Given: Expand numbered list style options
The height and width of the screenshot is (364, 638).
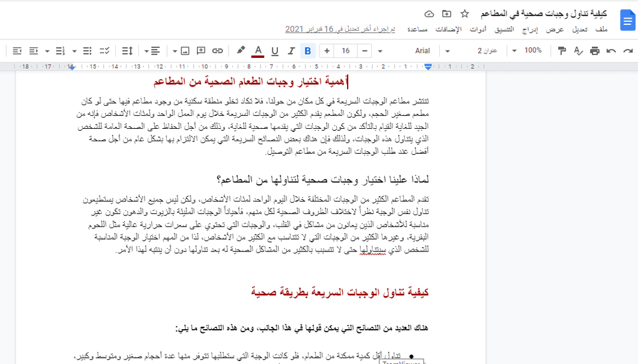Looking at the screenshot, I should click(47, 51).
